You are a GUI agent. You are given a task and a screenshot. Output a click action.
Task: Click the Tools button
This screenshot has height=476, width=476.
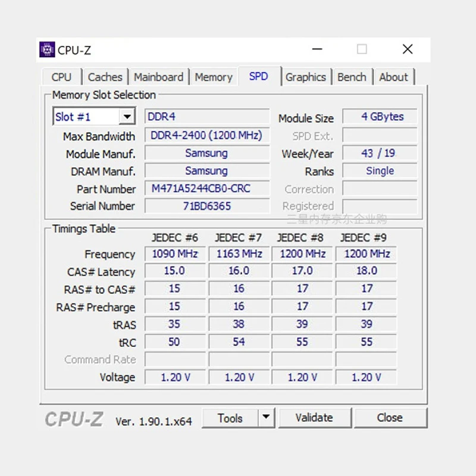231,418
